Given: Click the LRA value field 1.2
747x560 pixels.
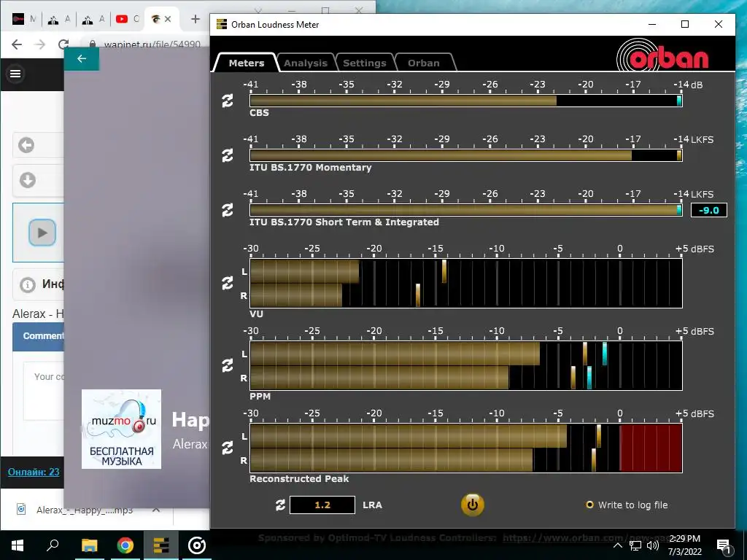Looking at the screenshot, I should (322, 505).
